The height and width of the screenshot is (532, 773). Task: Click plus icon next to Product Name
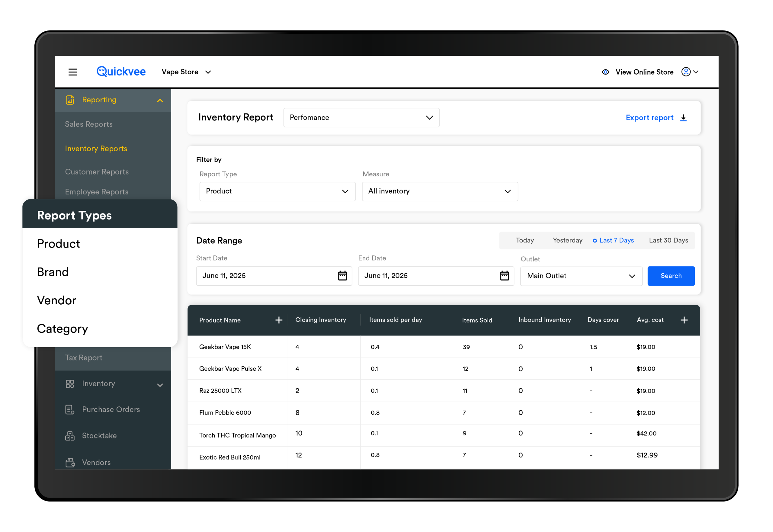coord(279,320)
